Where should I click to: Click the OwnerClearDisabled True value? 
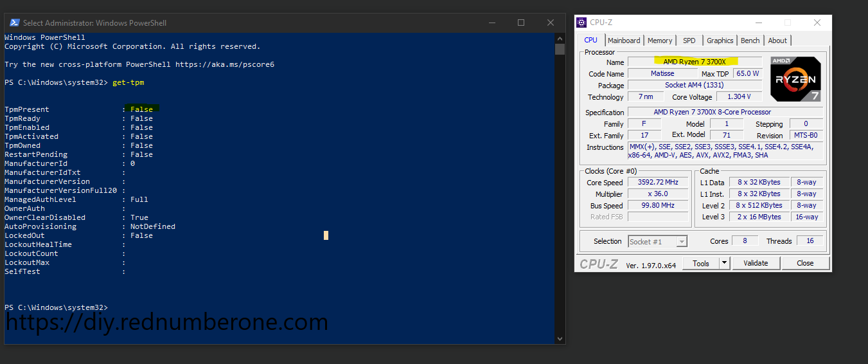139,217
